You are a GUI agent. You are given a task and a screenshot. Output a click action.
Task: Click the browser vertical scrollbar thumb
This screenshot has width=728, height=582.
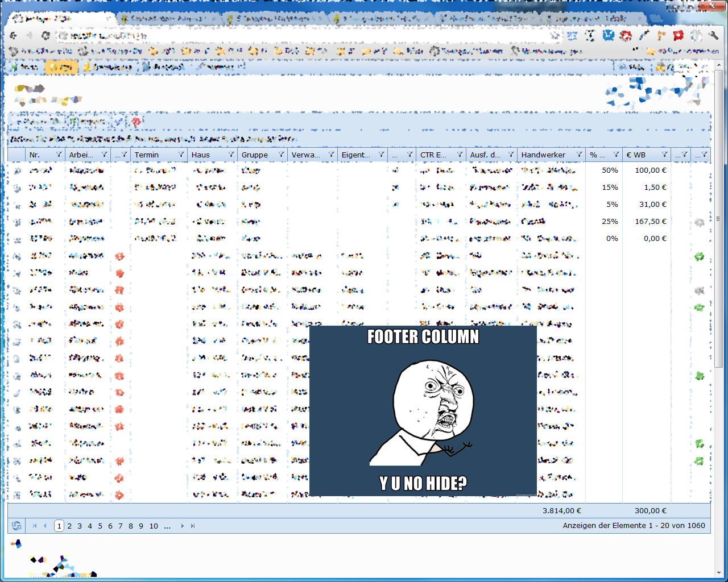(x=718, y=219)
